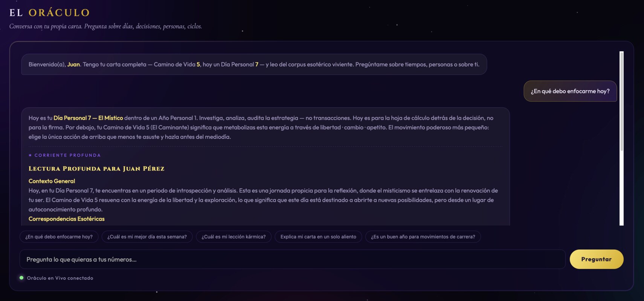The width and height of the screenshot is (644, 301).
Task: Focus the 'Pregunta lo que quieras' input field
Action: [292, 259]
